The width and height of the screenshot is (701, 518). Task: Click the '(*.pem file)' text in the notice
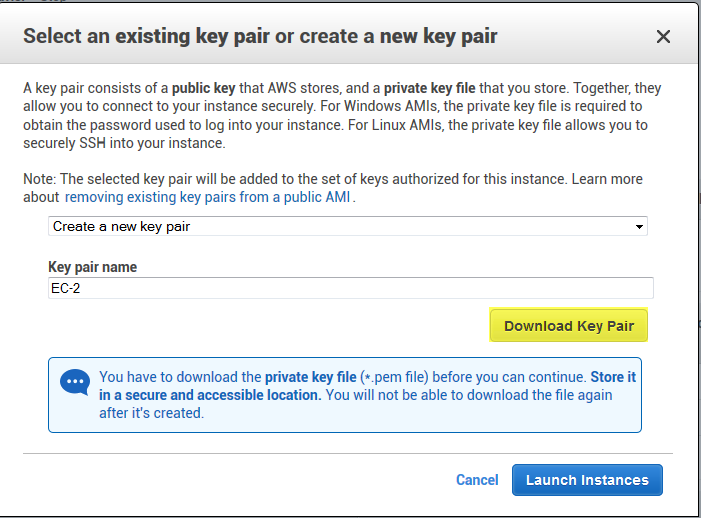click(394, 377)
